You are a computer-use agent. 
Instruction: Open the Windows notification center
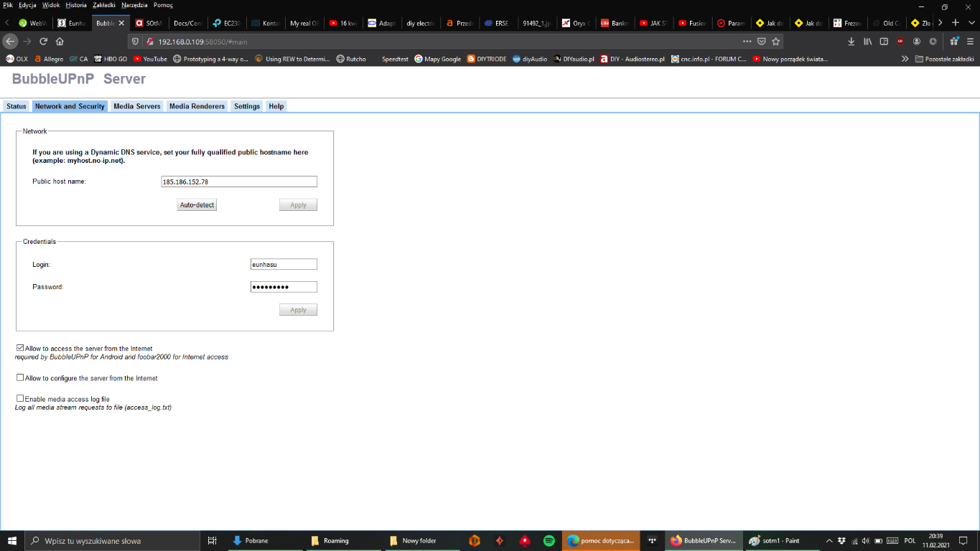tap(963, 540)
